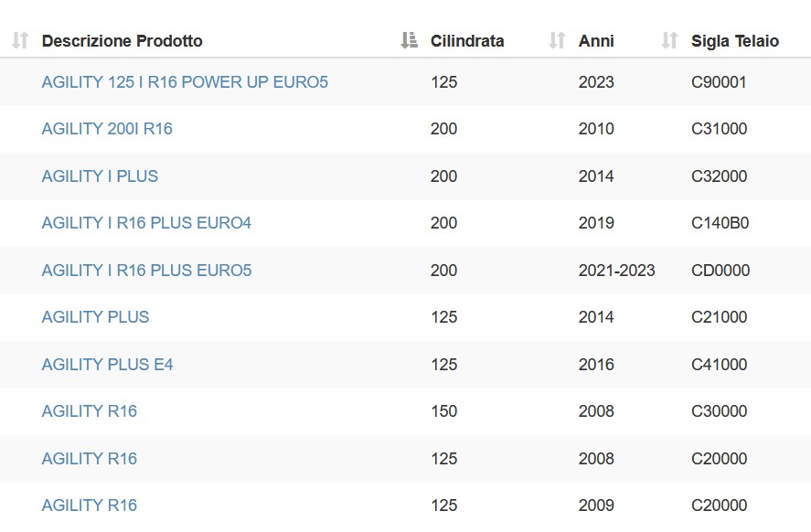Open AGILITY R16 125 from 2008
The height and width of the screenshot is (532, 811).
point(90,459)
